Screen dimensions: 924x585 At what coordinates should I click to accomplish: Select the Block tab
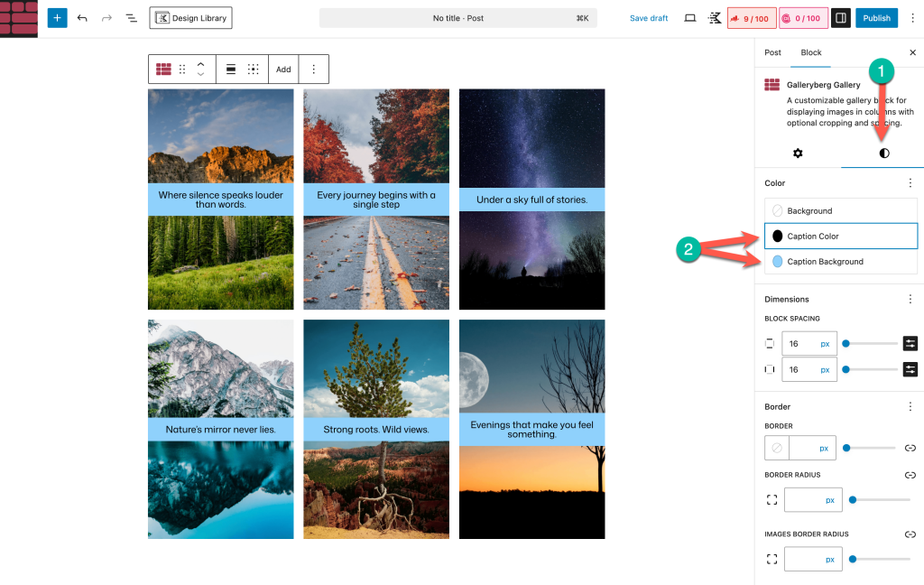click(x=811, y=52)
